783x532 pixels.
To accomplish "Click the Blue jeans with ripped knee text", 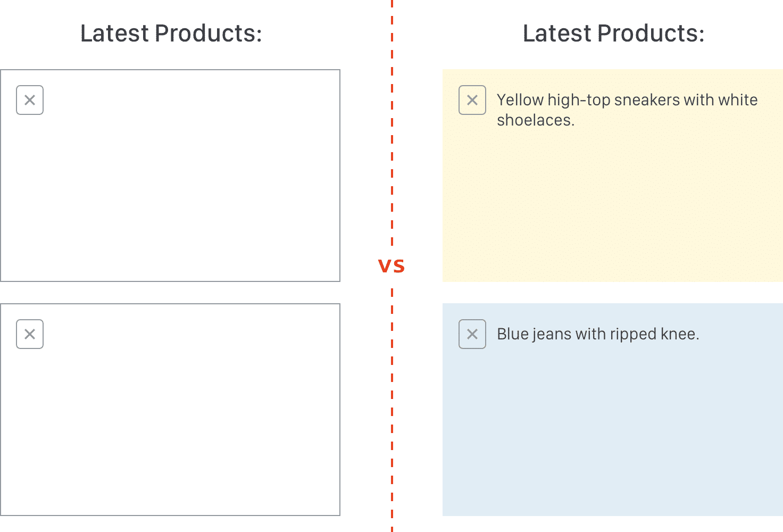I will 598,334.
